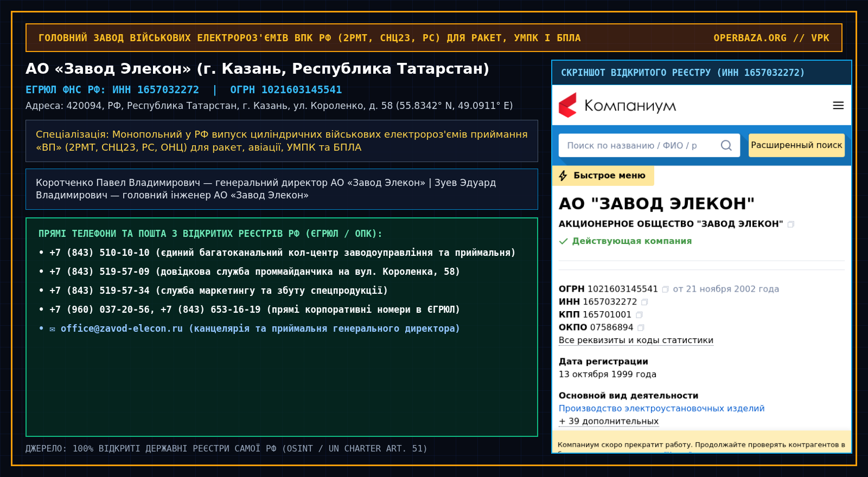This screenshot has width=868, height=477.
Task: Focus the Поиск по названию search field
Action: click(x=649, y=145)
